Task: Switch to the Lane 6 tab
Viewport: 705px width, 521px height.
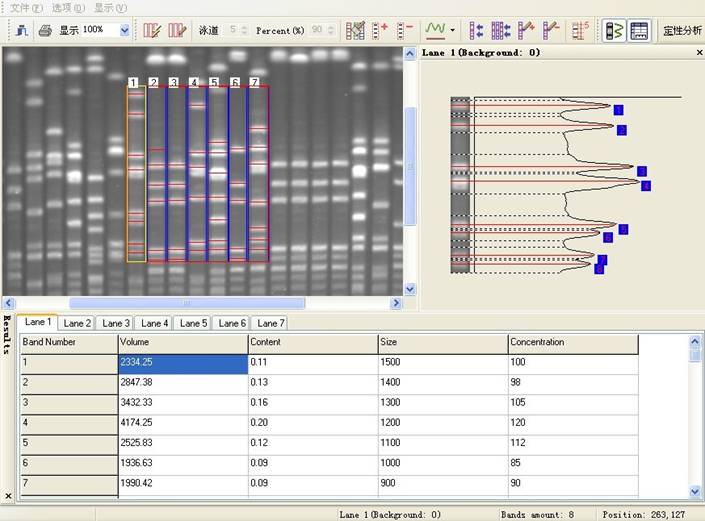Action: tap(232, 323)
